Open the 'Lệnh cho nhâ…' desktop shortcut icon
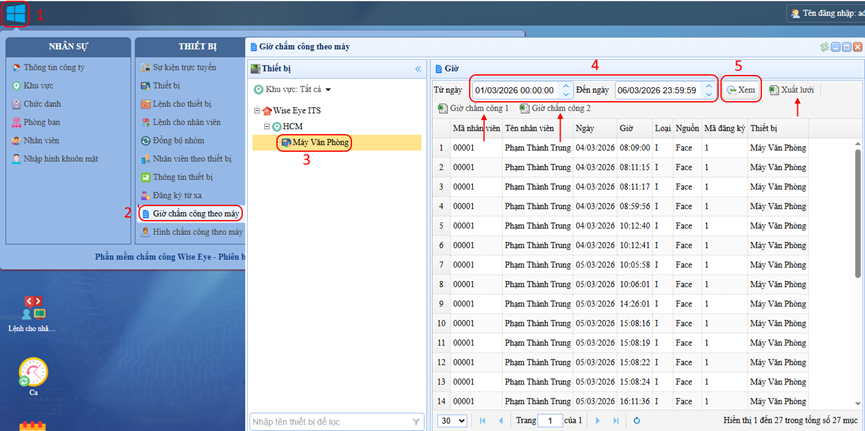Image resolution: width=865 pixels, height=431 pixels. (x=32, y=305)
